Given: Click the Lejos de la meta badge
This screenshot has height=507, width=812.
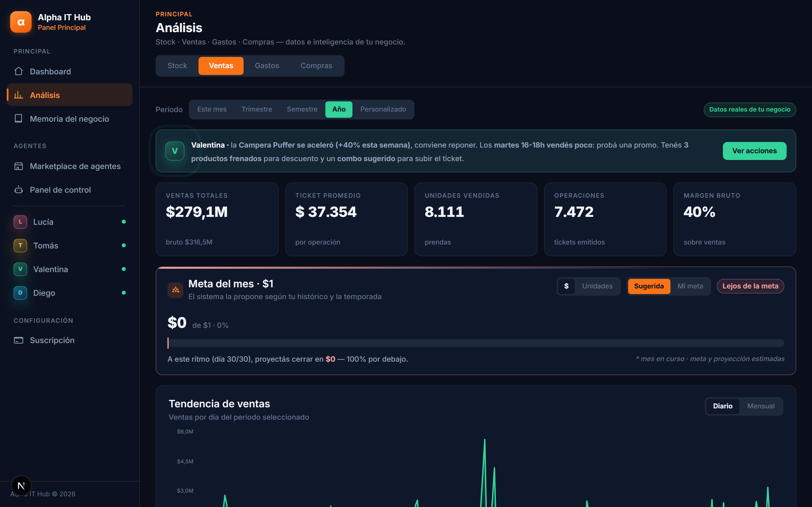Looking at the screenshot, I should pyautogui.click(x=750, y=286).
